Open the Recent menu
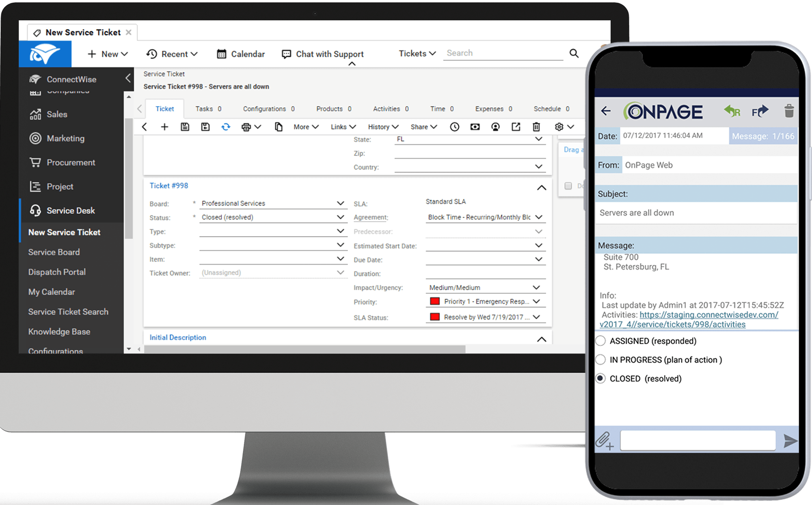This screenshot has width=812, height=505. point(172,54)
